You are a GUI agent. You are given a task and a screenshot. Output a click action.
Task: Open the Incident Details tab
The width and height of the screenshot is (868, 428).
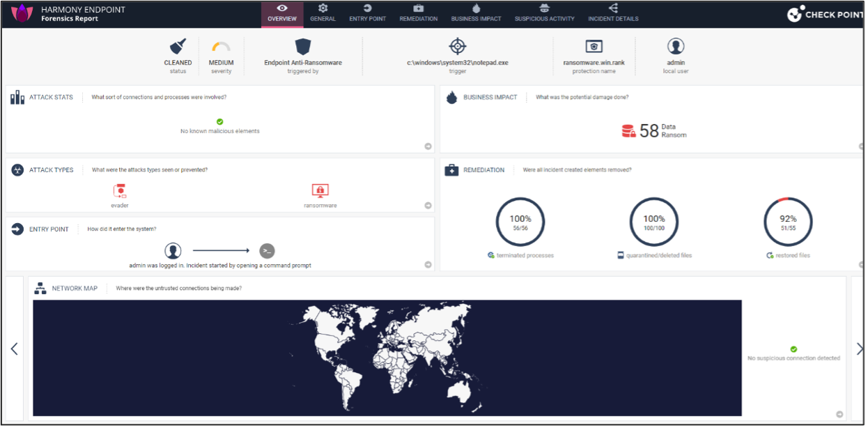(613, 14)
